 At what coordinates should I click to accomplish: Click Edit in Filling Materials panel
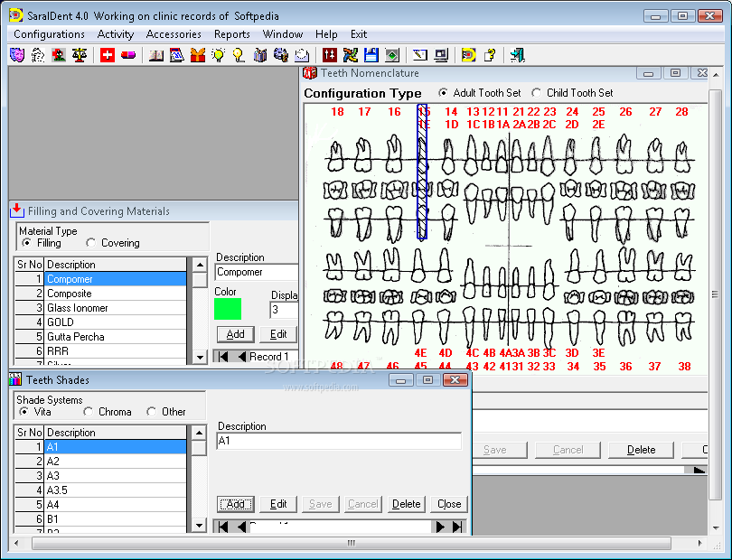coord(278,334)
